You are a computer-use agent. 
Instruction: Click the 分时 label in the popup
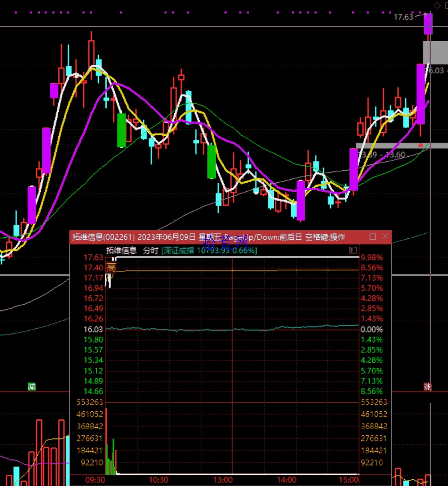(x=151, y=250)
